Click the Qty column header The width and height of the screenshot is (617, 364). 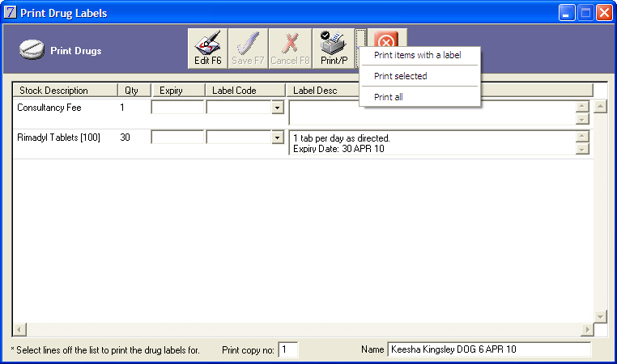pyautogui.click(x=134, y=90)
